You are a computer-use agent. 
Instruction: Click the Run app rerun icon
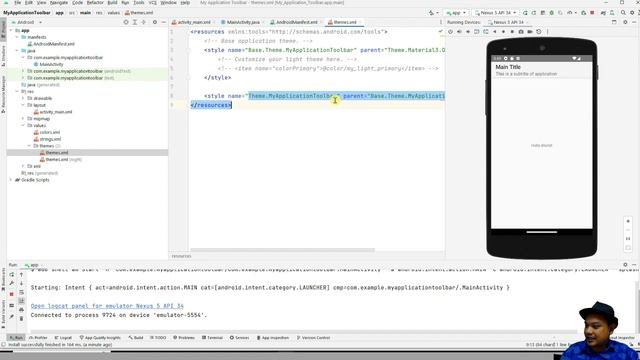525,13
